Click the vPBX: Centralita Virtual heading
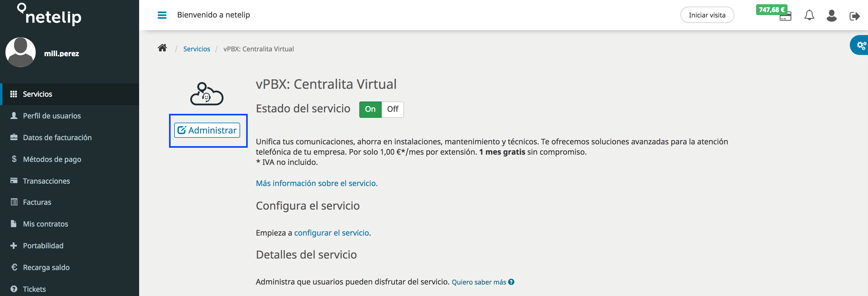 point(326,84)
